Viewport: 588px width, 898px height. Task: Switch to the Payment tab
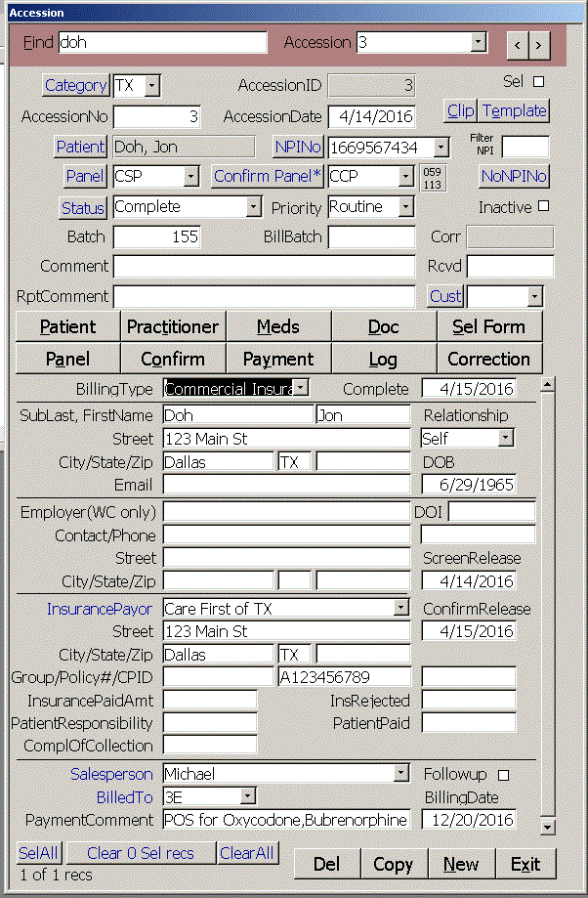tap(278, 359)
